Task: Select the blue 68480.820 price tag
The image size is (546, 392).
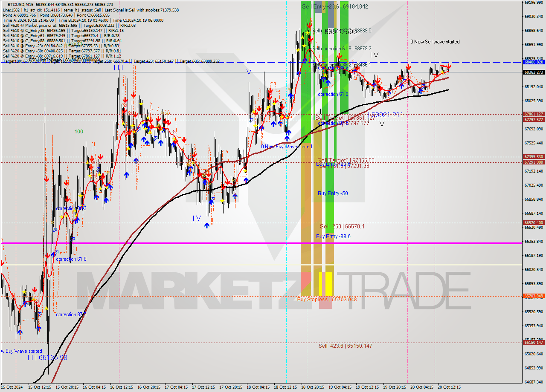Action: (533, 62)
